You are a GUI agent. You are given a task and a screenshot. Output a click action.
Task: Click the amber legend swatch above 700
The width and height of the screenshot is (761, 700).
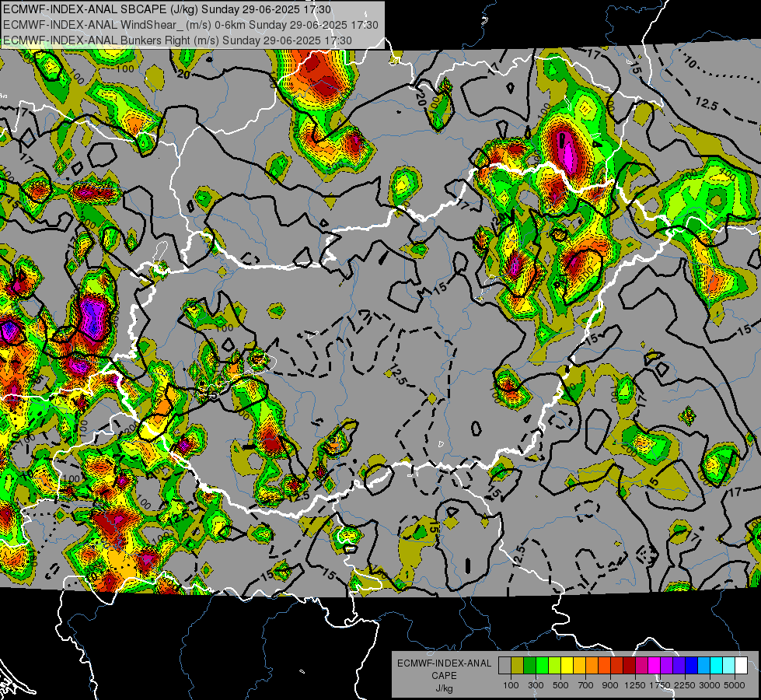(579, 666)
